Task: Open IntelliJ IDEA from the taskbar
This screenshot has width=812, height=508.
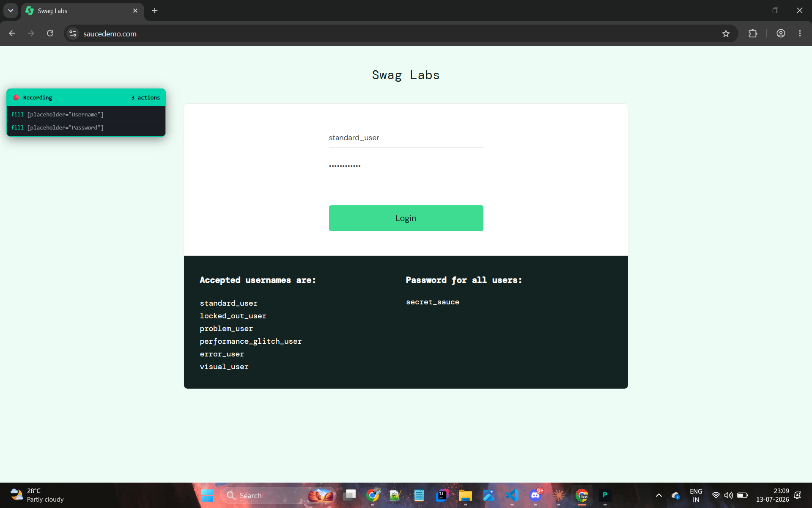Action: [442, 495]
